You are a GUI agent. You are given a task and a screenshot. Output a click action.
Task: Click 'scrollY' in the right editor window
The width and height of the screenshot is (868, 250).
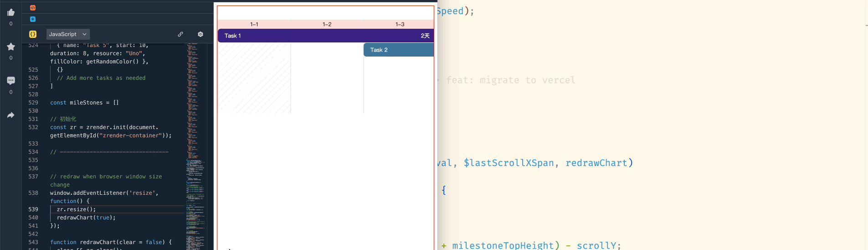pyautogui.click(x=596, y=245)
